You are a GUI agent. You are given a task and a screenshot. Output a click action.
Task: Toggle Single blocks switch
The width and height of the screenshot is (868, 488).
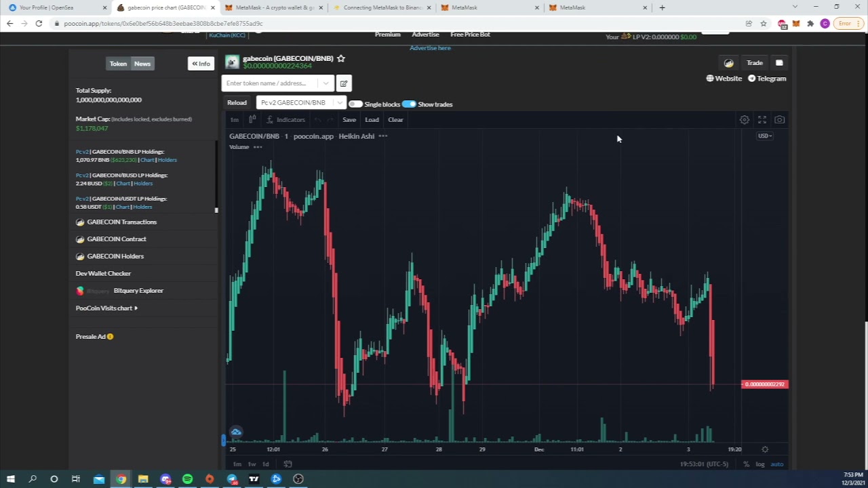click(355, 104)
